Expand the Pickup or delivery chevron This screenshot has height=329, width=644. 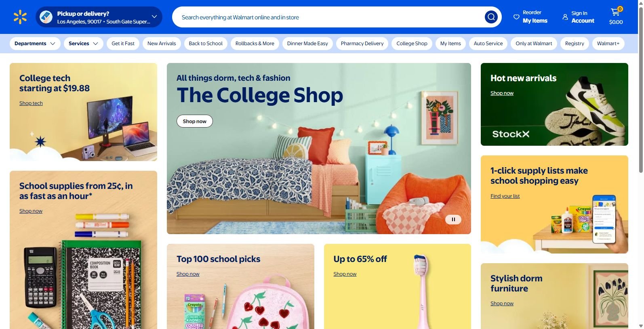[154, 17]
